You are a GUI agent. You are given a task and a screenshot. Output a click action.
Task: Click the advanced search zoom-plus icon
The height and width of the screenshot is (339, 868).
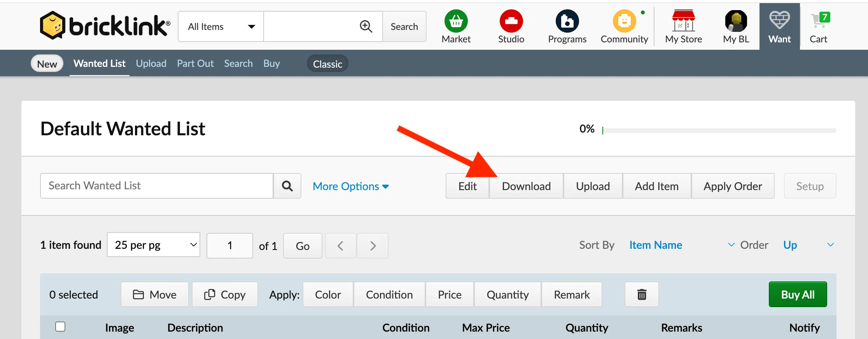pos(366,26)
